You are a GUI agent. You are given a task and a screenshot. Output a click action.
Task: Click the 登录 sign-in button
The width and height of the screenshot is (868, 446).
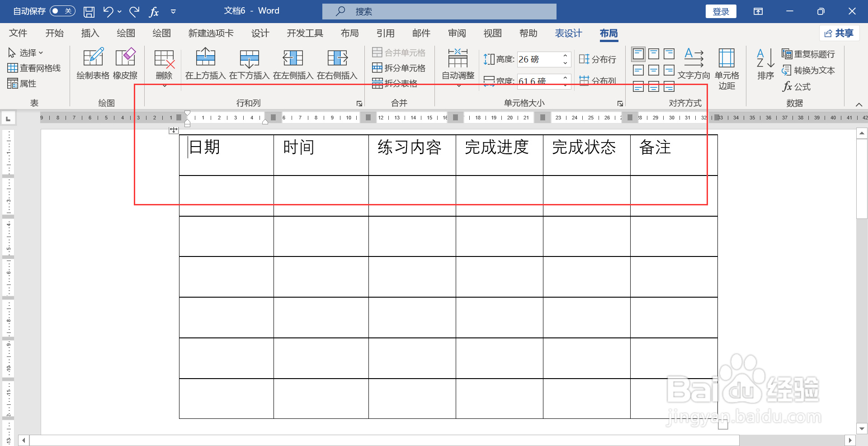coord(721,11)
